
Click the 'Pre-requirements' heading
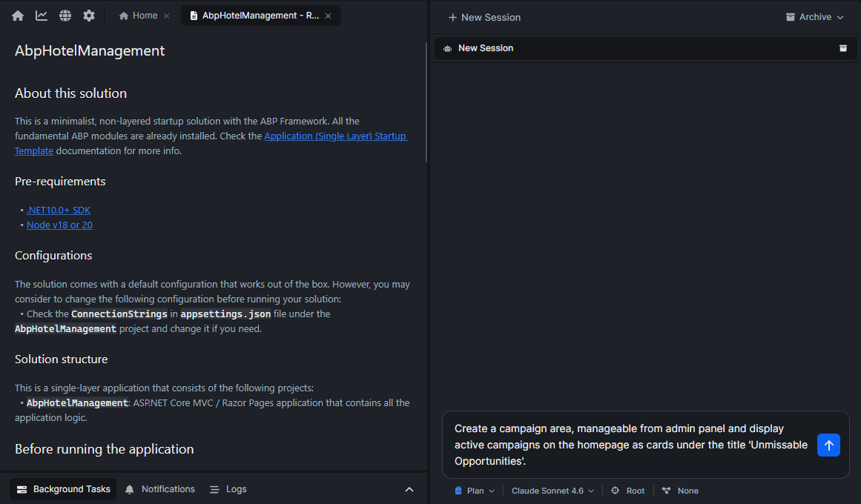tap(60, 181)
